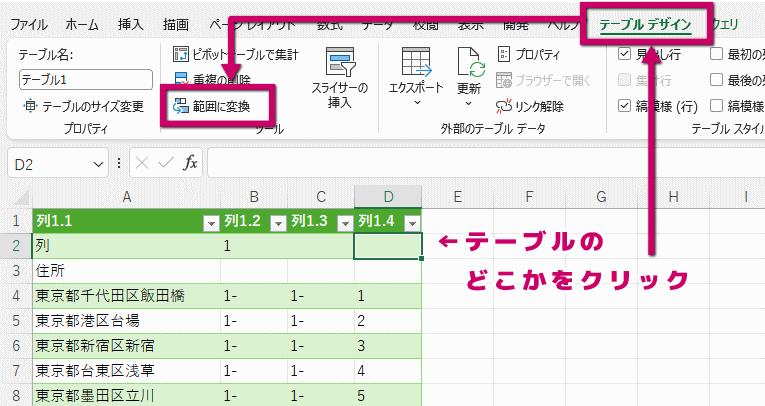765x406 pixels.
Task: Expand the Name Box dropdown showing D2
Action: coord(98,163)
